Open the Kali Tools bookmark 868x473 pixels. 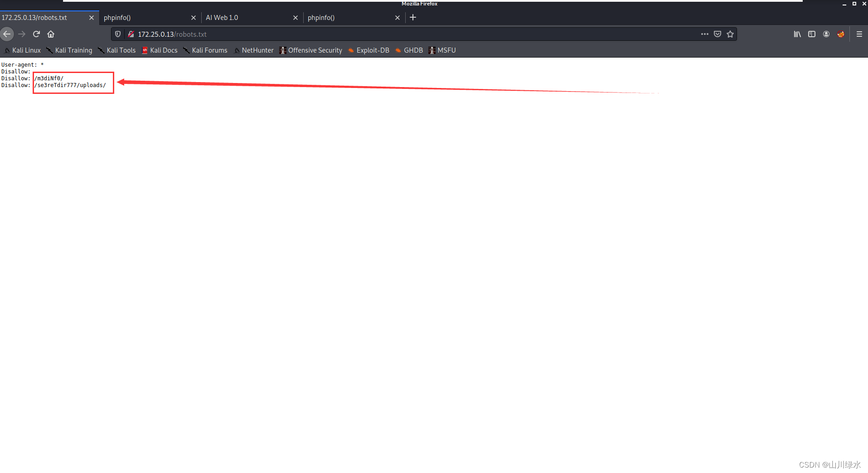[117, 50]
